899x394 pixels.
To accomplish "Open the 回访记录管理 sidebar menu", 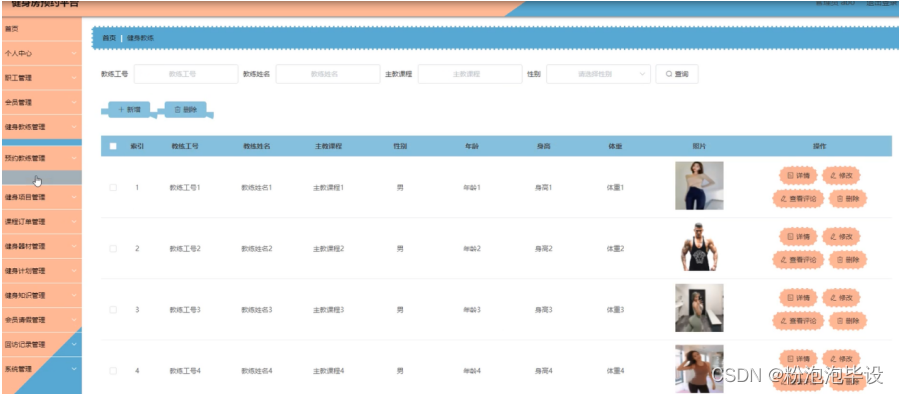I will 42,345.
